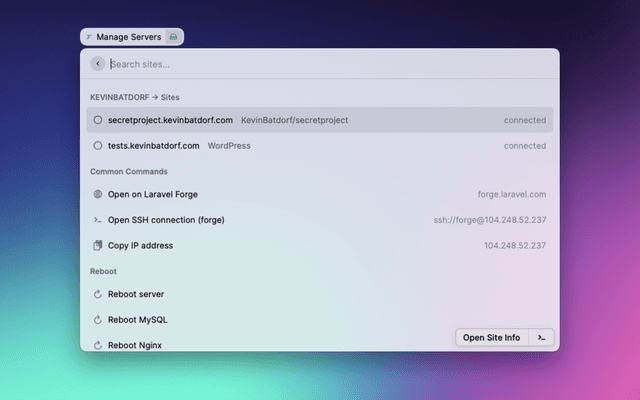
Task: Click the Manage Servers label
Action: (128, 37)
